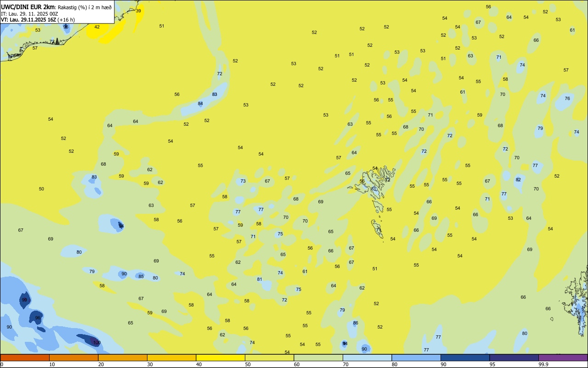Click the purple legend swatch above 99.9

pyautogui.click(x=563, y=357)
